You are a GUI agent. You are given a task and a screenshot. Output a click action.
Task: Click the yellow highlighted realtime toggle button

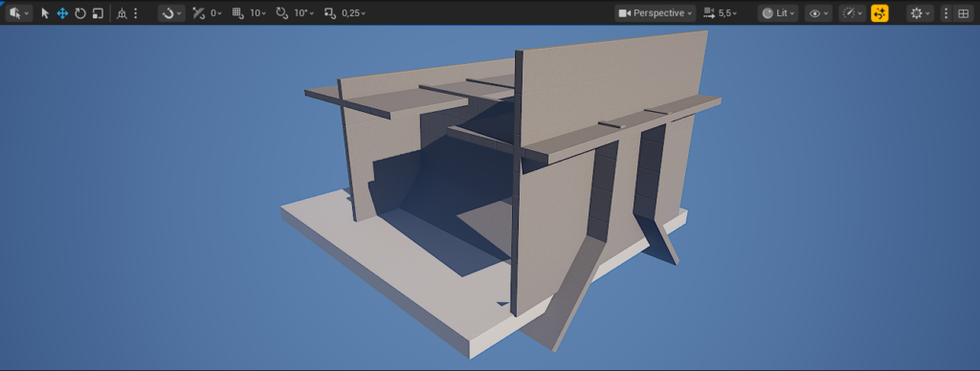tap(880, 13)
